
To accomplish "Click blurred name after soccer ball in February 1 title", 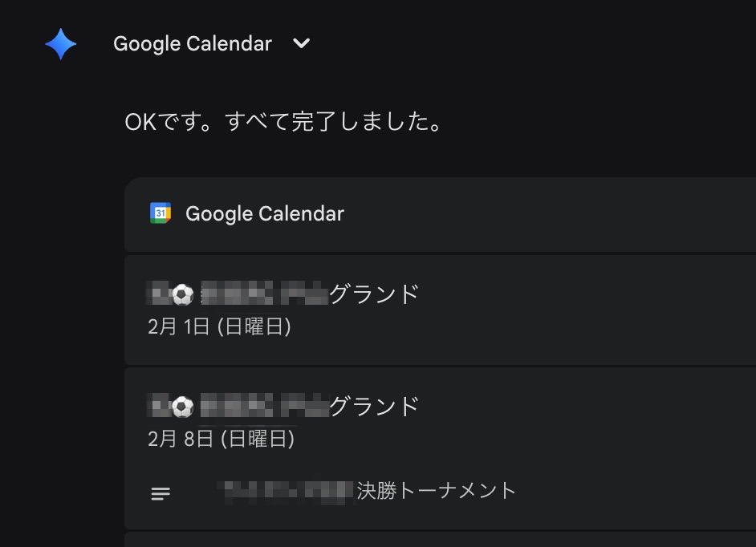I will (x=263, y=295).
